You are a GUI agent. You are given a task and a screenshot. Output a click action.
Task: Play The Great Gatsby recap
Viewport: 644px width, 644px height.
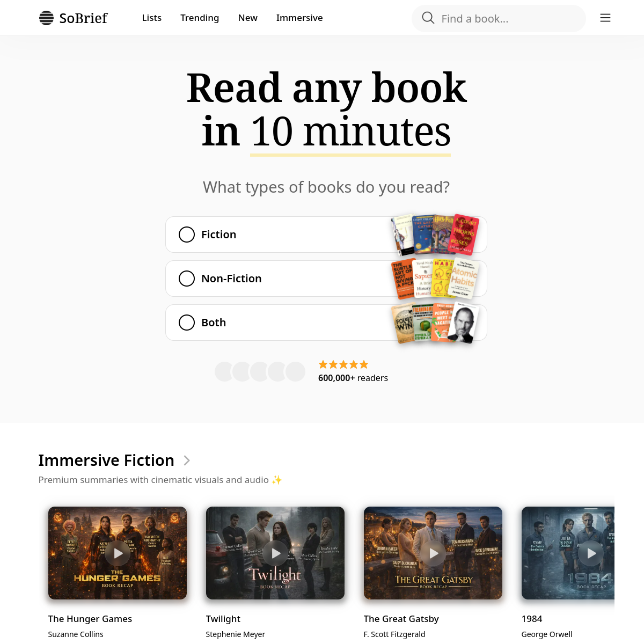[433, 553]
